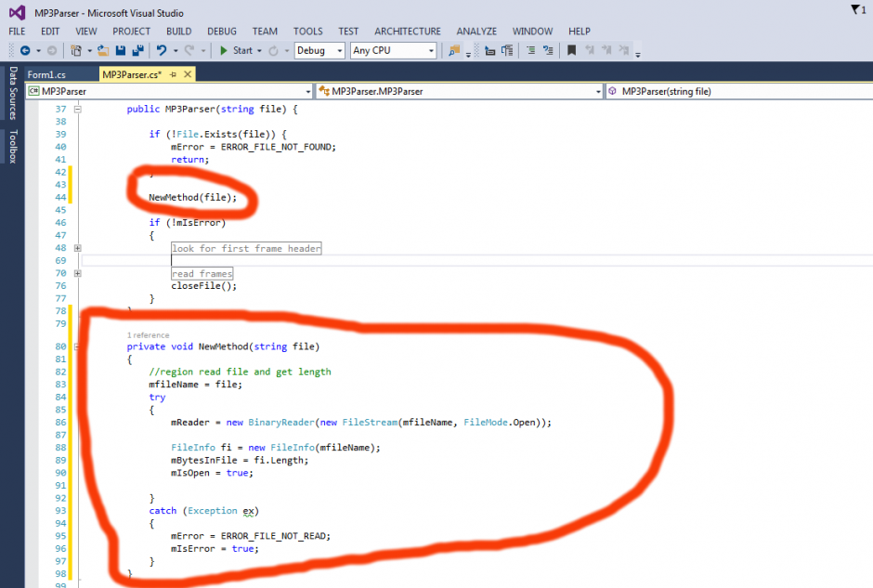Screen dimensions: 873x588
Task: Click the Undo icon on the toolbar
Action: 160,51
